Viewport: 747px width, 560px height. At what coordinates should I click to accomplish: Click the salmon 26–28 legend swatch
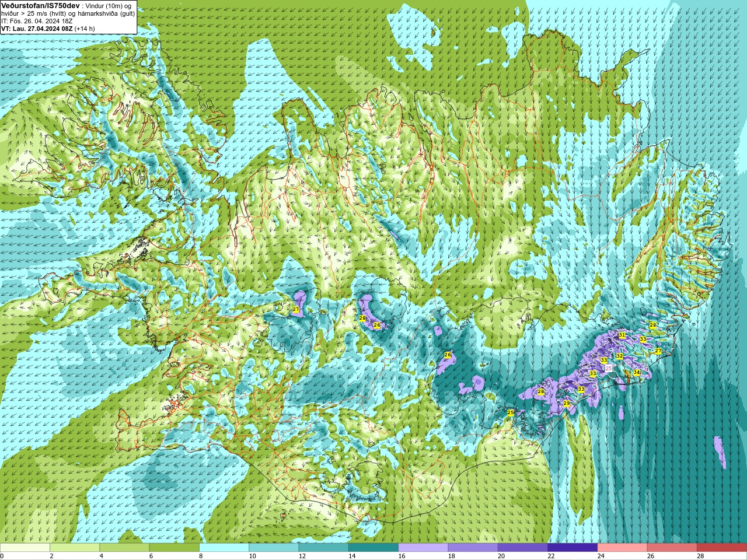coord(672,548)
